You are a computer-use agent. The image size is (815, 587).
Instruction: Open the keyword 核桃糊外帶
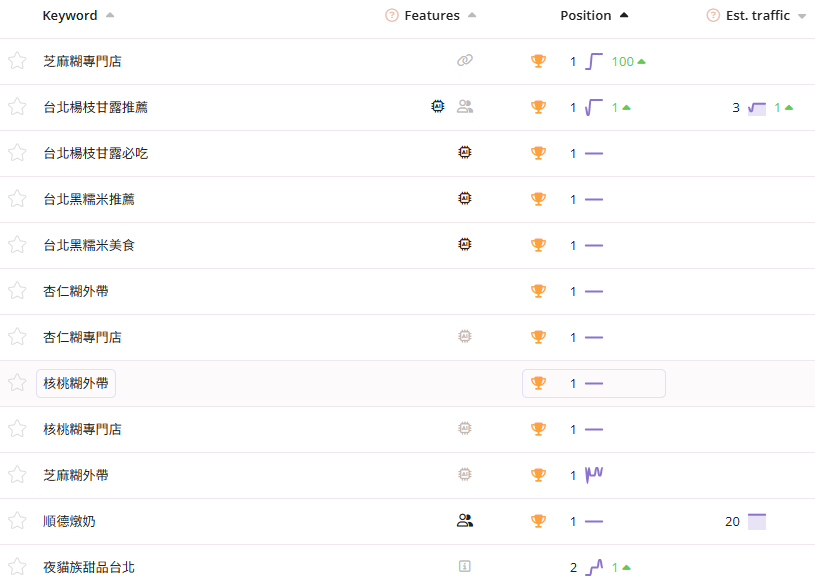tap(76, 383)
